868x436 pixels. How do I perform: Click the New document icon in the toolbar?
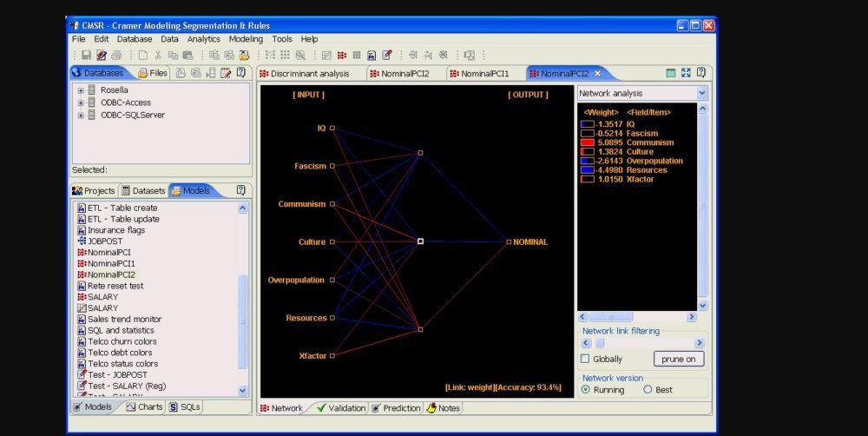pyautogui.click(x=143, y=56)
